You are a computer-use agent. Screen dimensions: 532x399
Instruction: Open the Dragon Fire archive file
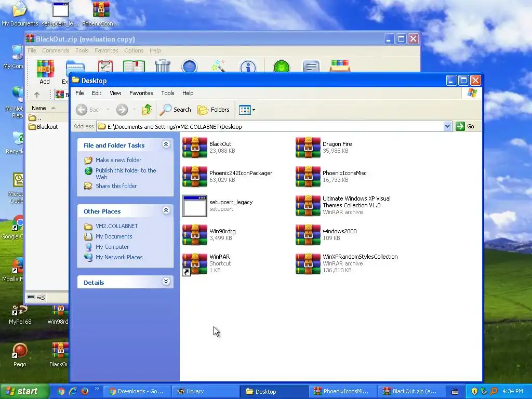[x=308, y=148]
